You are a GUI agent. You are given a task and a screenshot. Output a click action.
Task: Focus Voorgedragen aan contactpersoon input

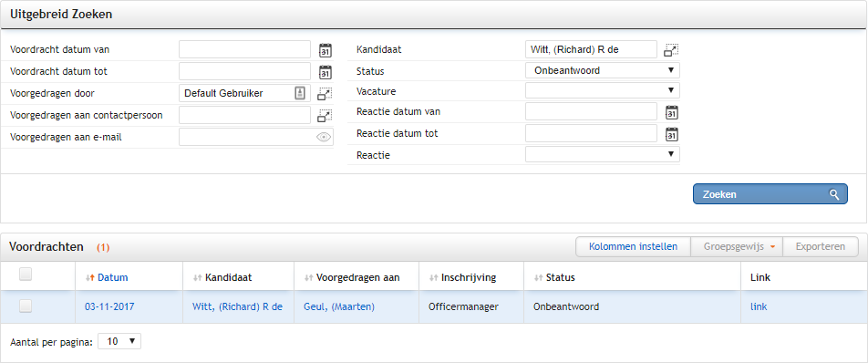point(244,115)
